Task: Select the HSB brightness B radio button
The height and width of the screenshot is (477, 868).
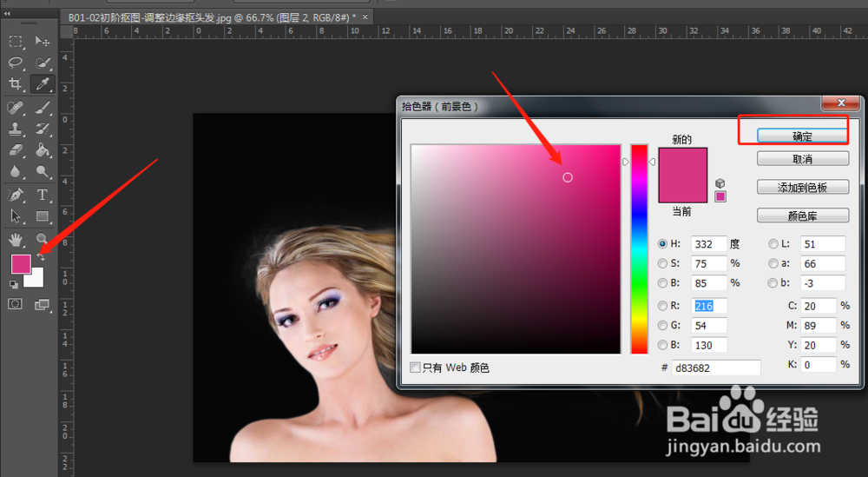Action: 662,283
